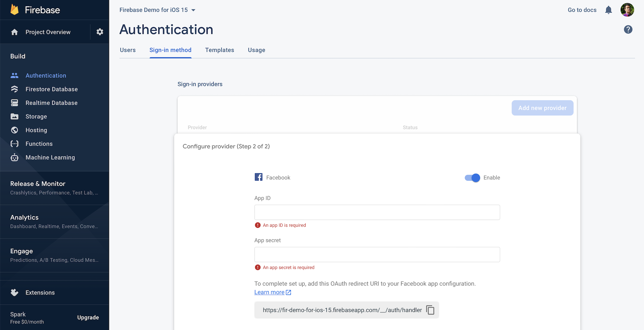Open notifications bell icon
Image resolution: width=644 pixels, height=330 pixels.
[608, 10]
